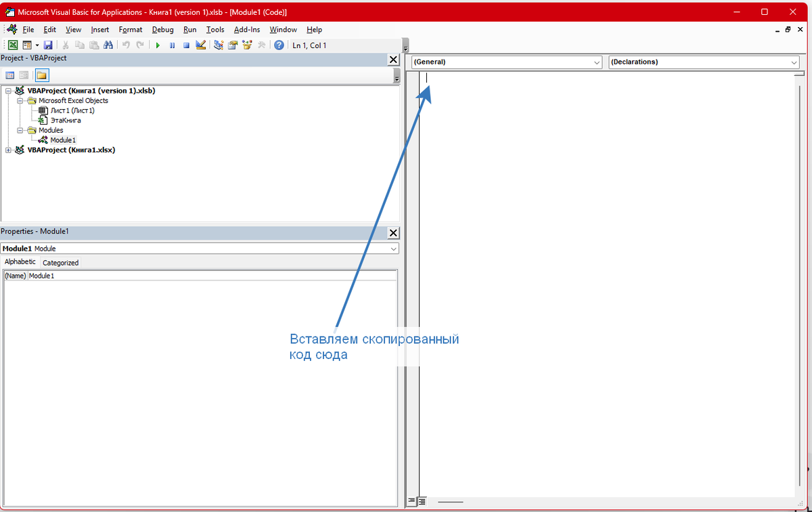Collapse the Modules folder
The height and width of the screenshot is (512, 812).
click(x=20, y=131)
